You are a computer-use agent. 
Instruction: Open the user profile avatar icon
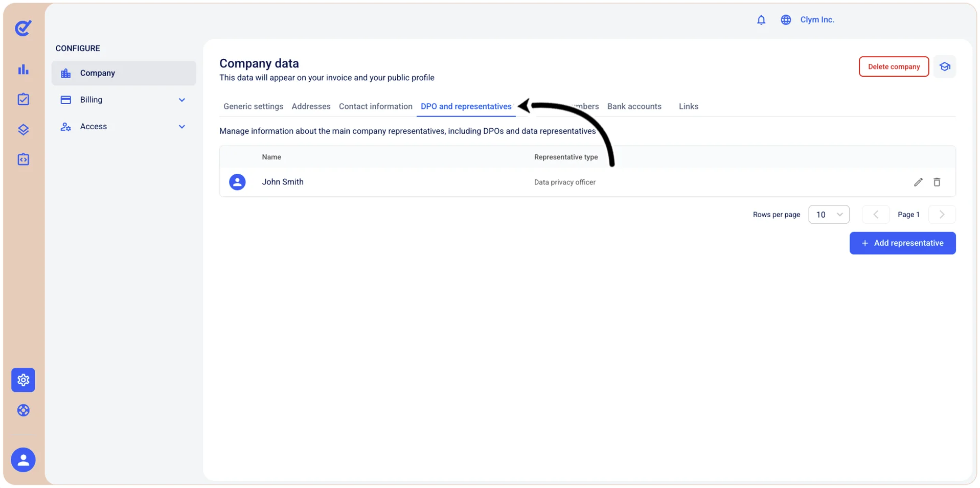23,460
